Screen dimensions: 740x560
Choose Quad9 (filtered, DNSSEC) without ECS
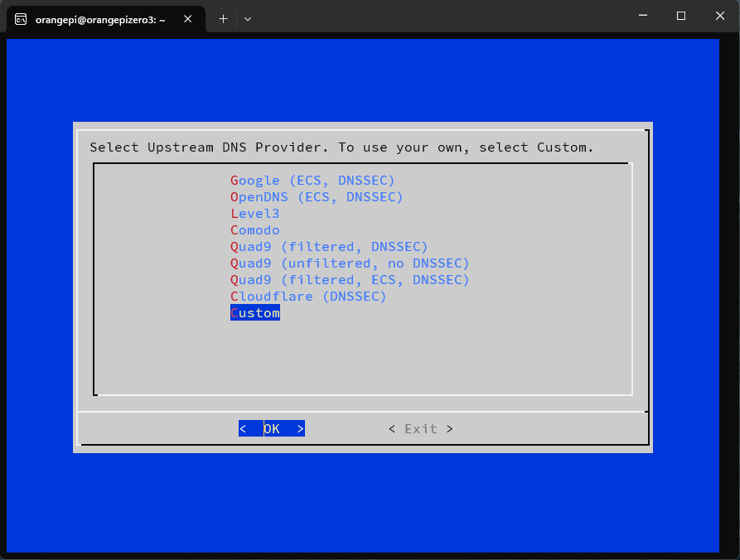click(x=329, y=246)
